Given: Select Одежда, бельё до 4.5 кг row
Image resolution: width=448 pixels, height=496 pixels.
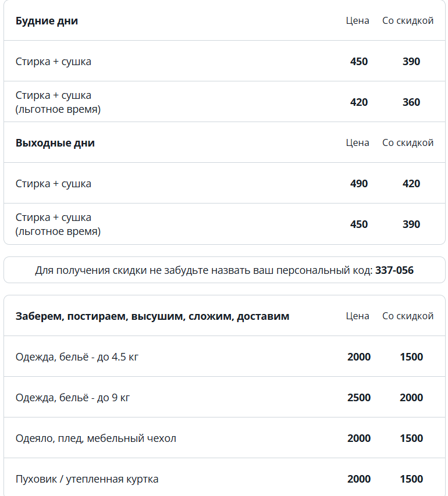Looking at the screenshot, I should point(225,356).
